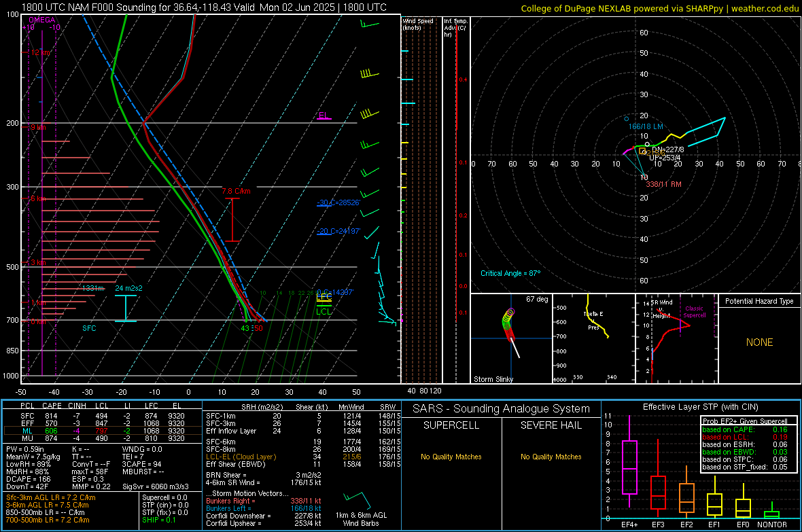This screenshot has height=532, width=802.
Task: Click the '12 km' height marker
Action: point(41,53)
